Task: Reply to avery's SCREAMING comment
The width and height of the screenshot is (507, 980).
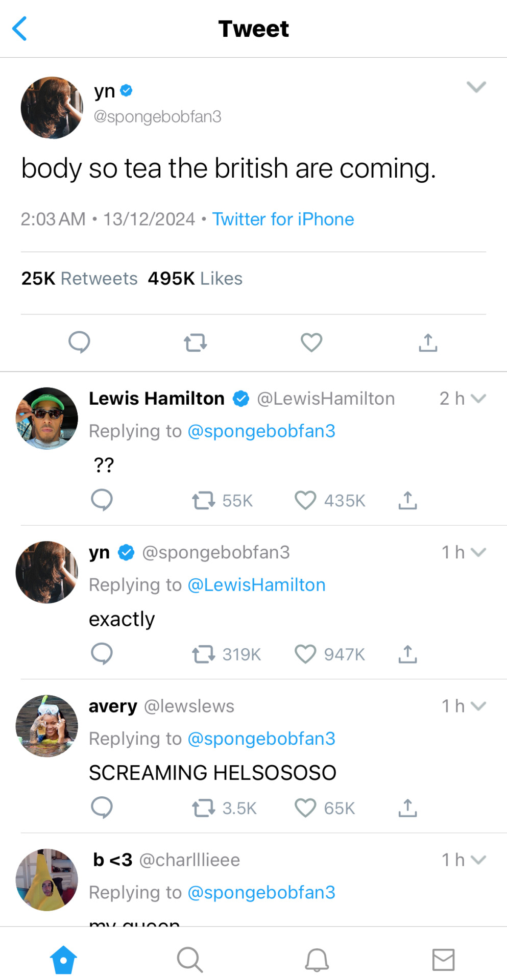Action: (102, 807)
